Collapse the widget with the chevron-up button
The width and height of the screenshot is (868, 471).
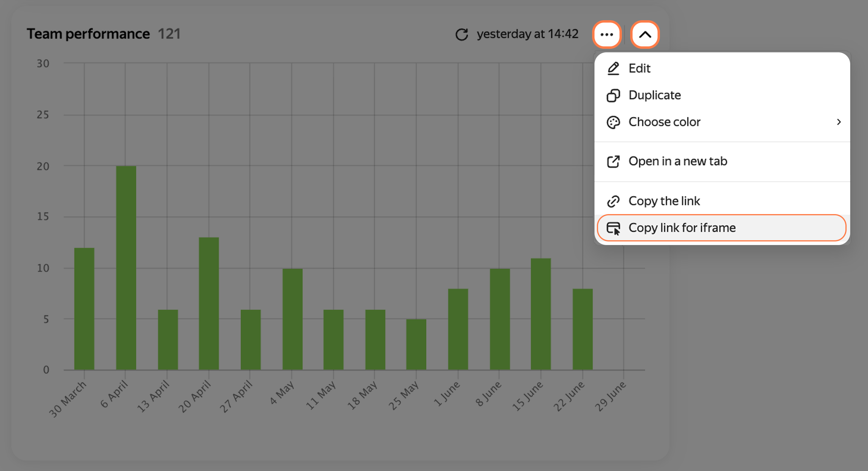[645, 34]
